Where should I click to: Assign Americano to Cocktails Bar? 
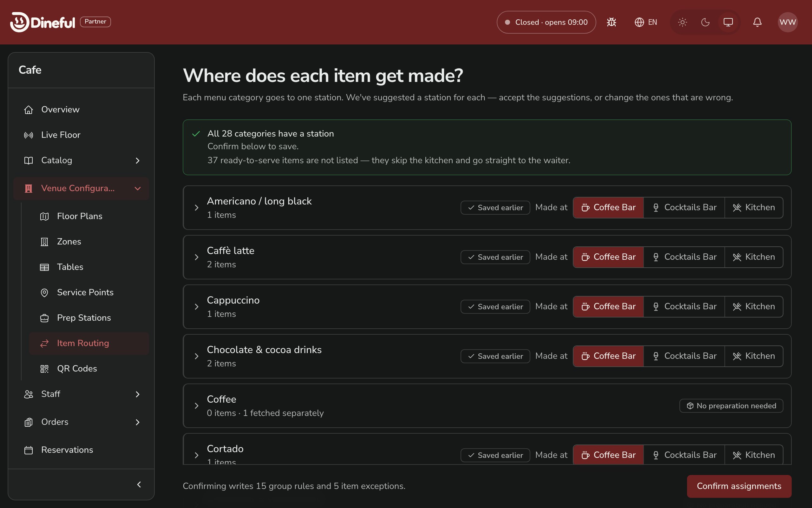point(684,208)
